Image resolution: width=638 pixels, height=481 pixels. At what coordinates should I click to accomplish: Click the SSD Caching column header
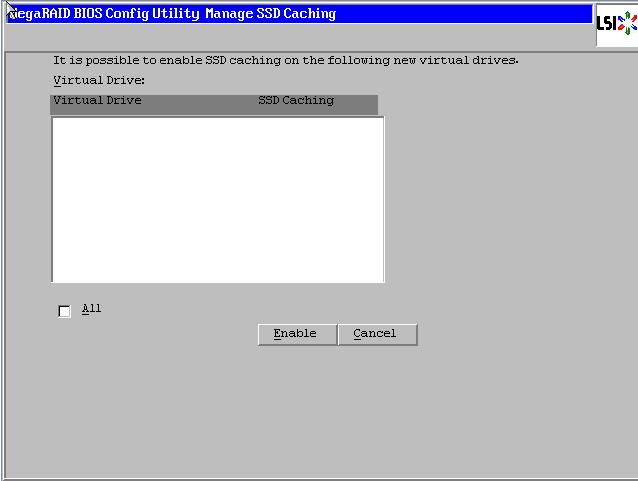coord(296,100)
